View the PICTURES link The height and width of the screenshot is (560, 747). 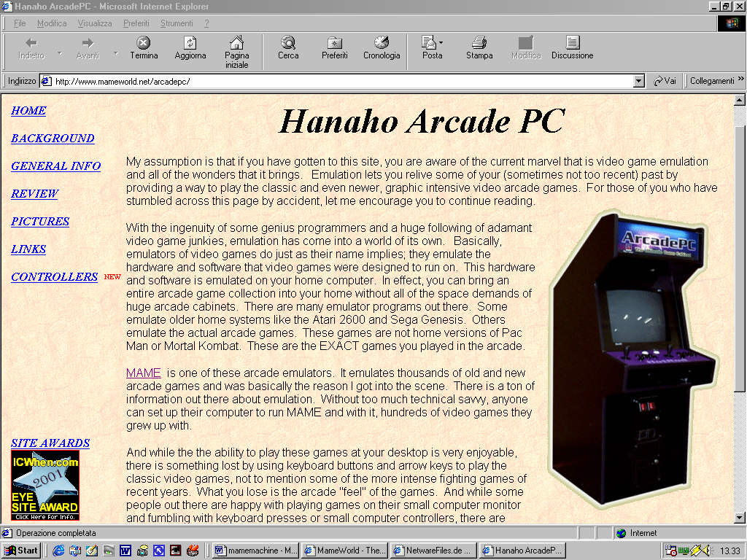click(x=40, y=222)
